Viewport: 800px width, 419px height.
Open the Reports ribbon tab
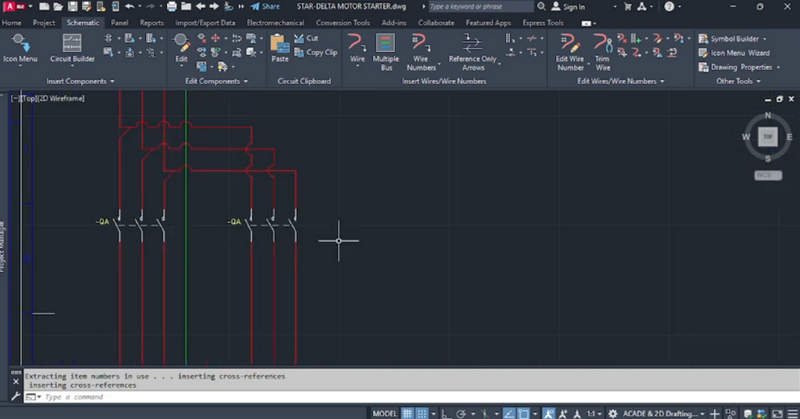tap(152, 23)
